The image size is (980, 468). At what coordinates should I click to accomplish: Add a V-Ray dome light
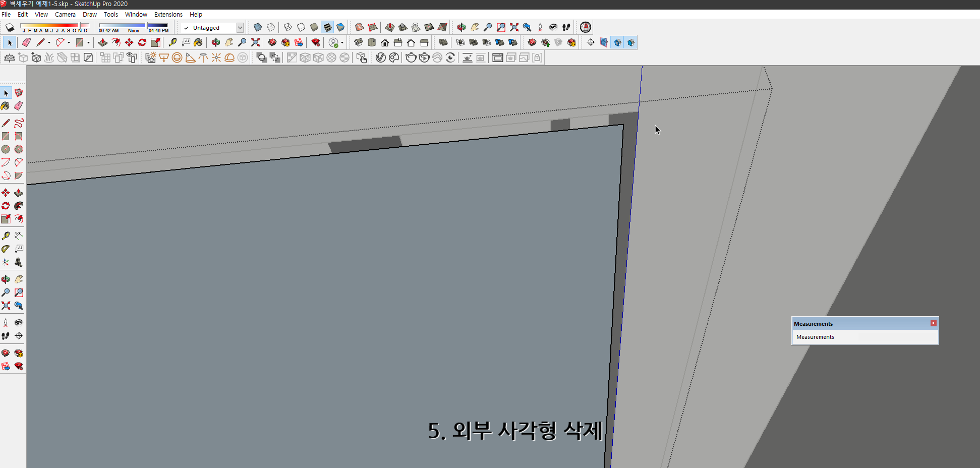(x=229, y=58)
